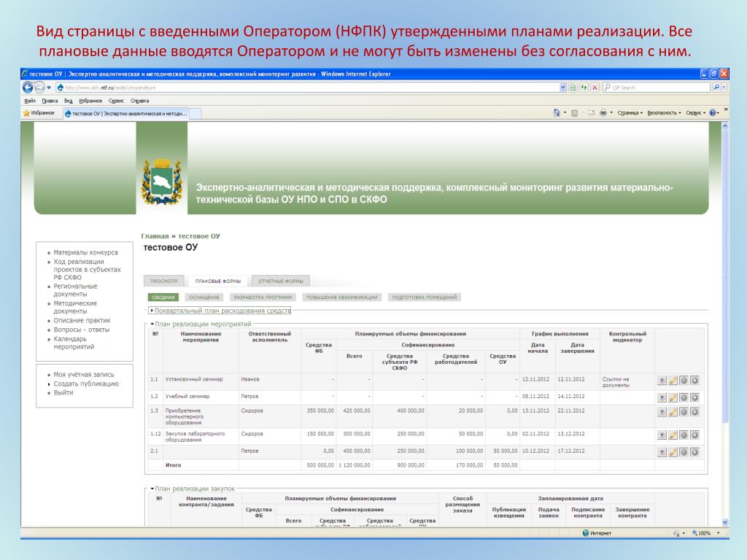Open Методические документы sidebar link
This screenshot has width=747, height=560.
(75, 307)
